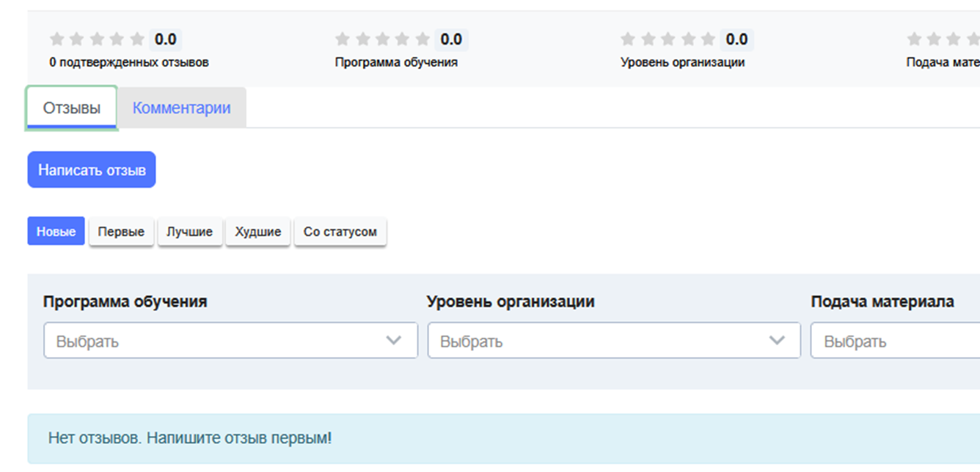
Task: Click the Лучшие filter button
Action: 190,231
